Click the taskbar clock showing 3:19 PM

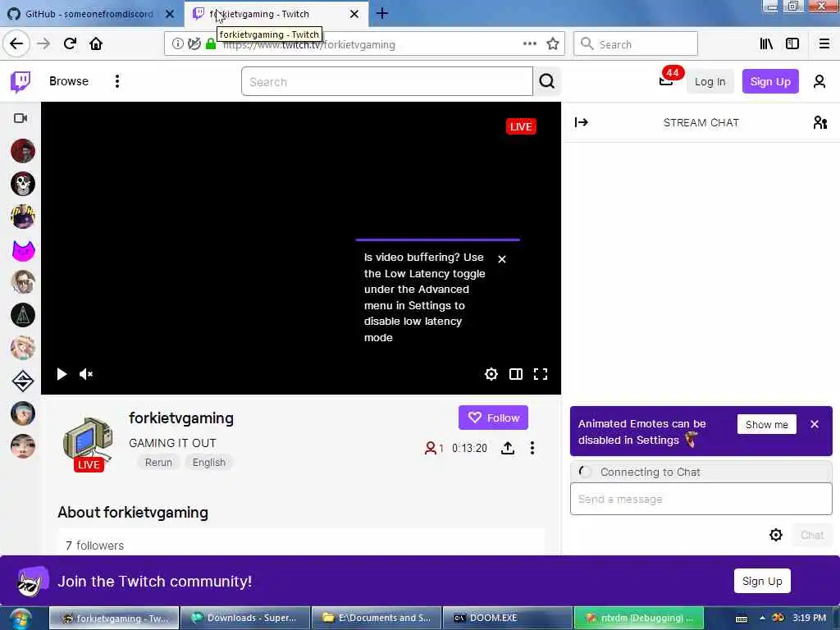(809, 619)
